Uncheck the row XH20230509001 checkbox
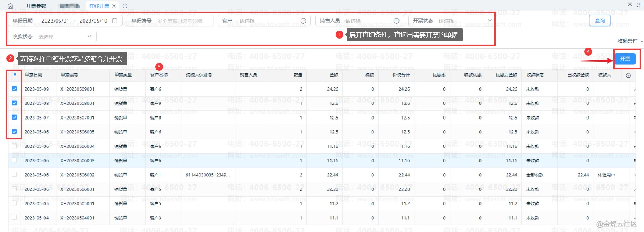Image resolution: width=644 pixels, height=232 pixels. (x=14, y=89)
